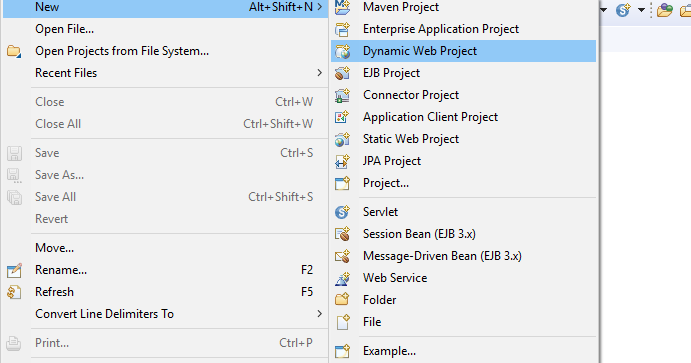This screenshot has height=363, width=691.
Task: Expand the Recent Files submenu arrow
Action: pyautogui.click(x=319, y=73)
